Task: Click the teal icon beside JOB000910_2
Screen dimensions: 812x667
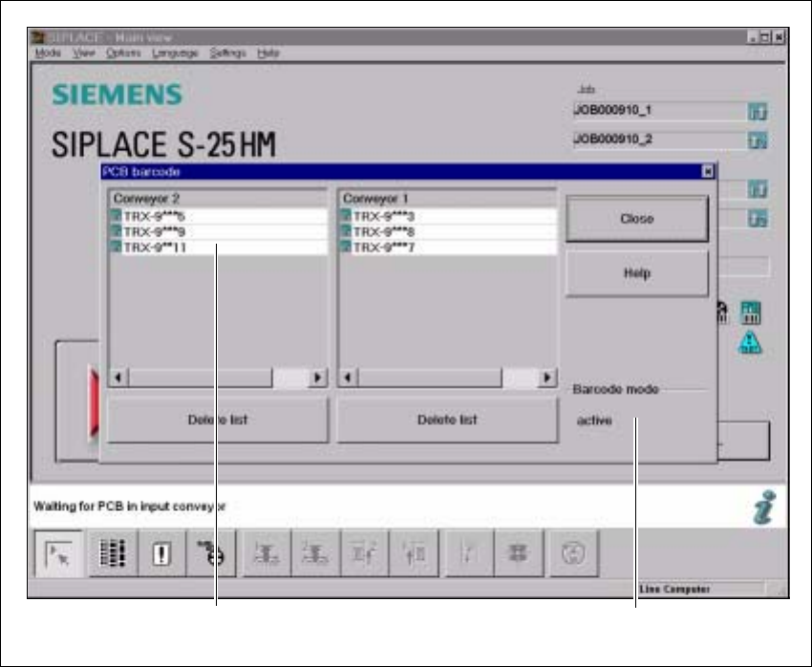Action: (x=758, y=140)
